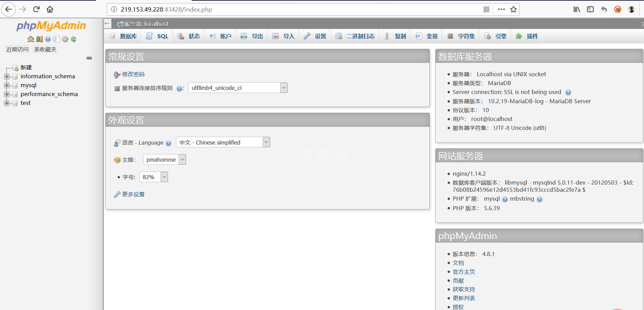Open the 状态 status tab

click(x=189, y=36)
